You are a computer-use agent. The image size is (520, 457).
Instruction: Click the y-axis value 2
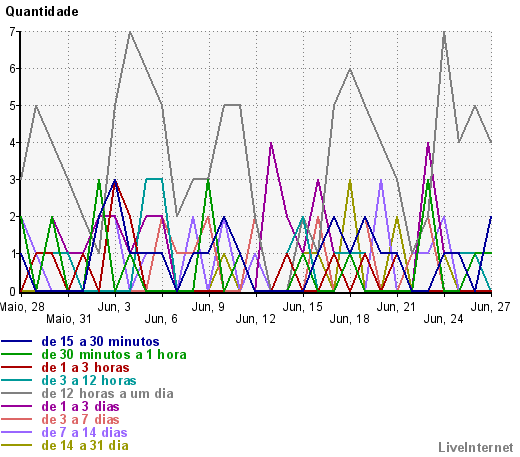coord(13,217)
